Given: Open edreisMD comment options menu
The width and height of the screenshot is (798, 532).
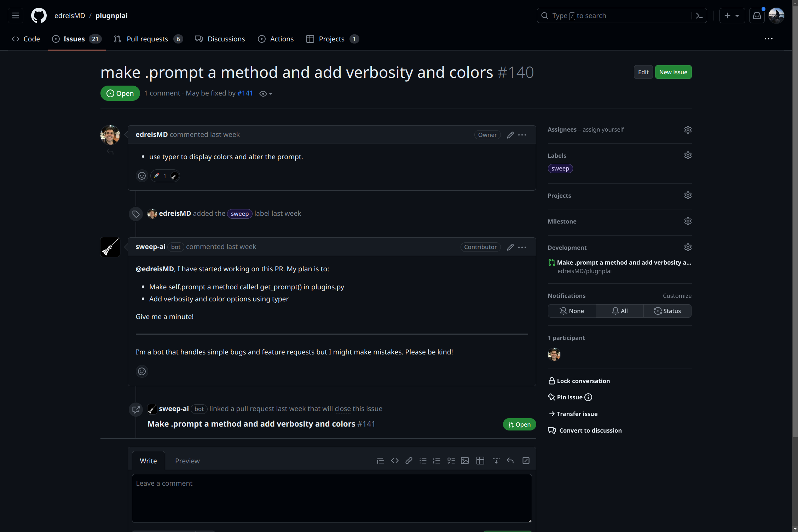Looking at the screenshot, I should [522, 135].
